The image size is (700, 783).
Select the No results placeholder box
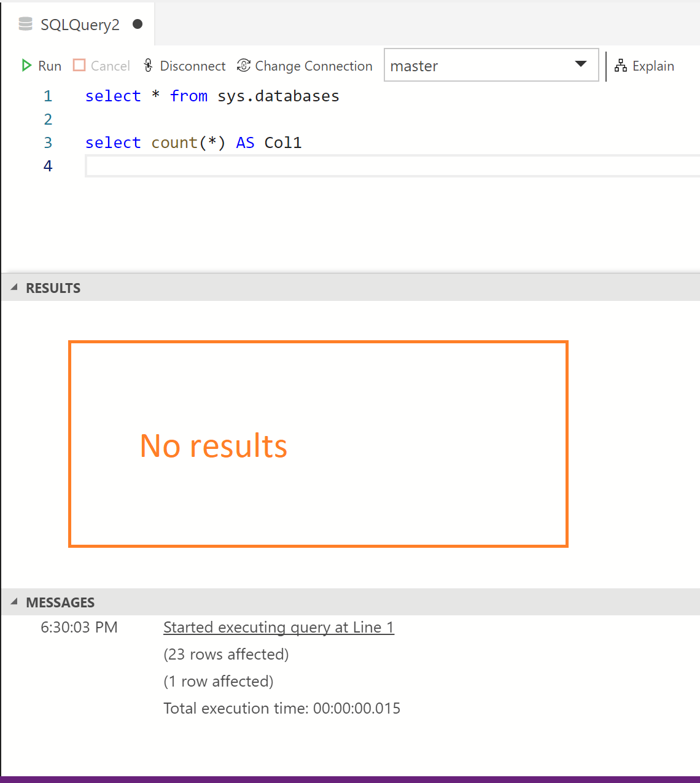coord(318,443)
